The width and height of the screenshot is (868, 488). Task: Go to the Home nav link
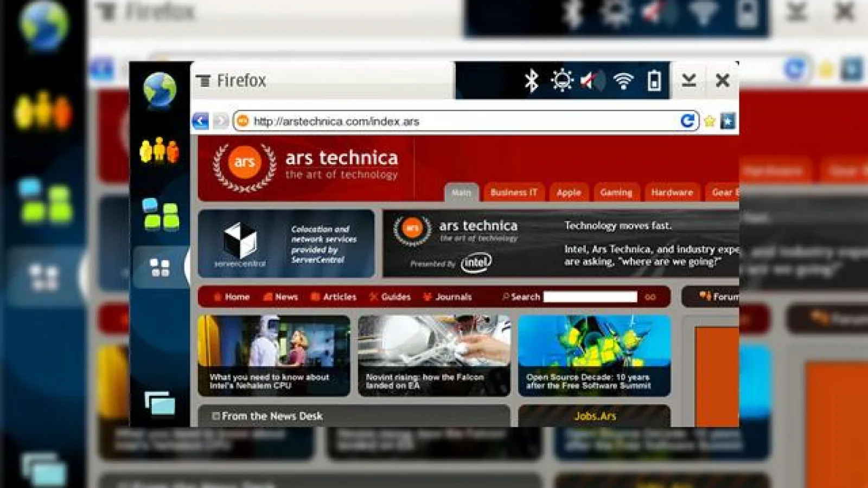[x=232, y=297]
